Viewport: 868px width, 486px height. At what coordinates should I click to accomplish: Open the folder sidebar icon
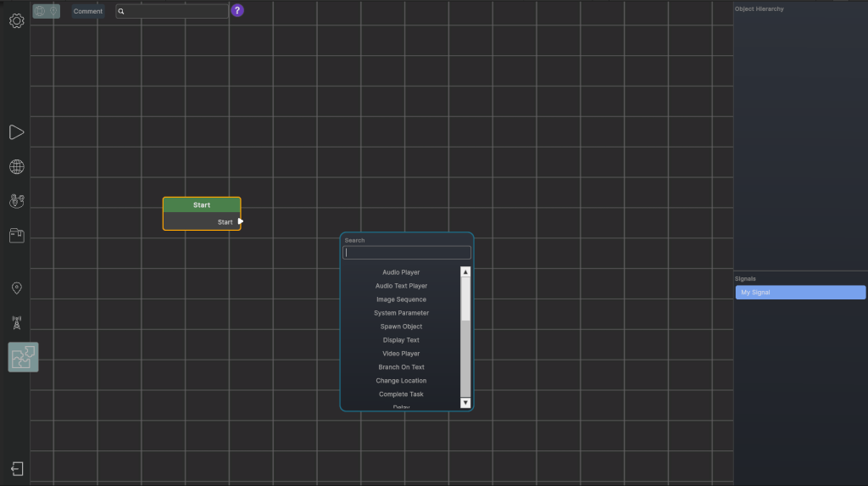[17, 236]
